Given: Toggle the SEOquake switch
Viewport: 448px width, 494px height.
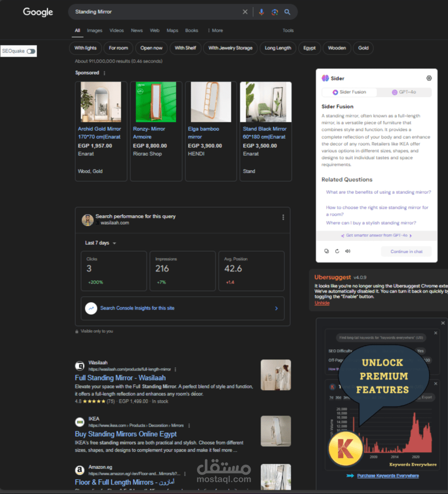Looking at the screenshot, I should pos(31,51).
